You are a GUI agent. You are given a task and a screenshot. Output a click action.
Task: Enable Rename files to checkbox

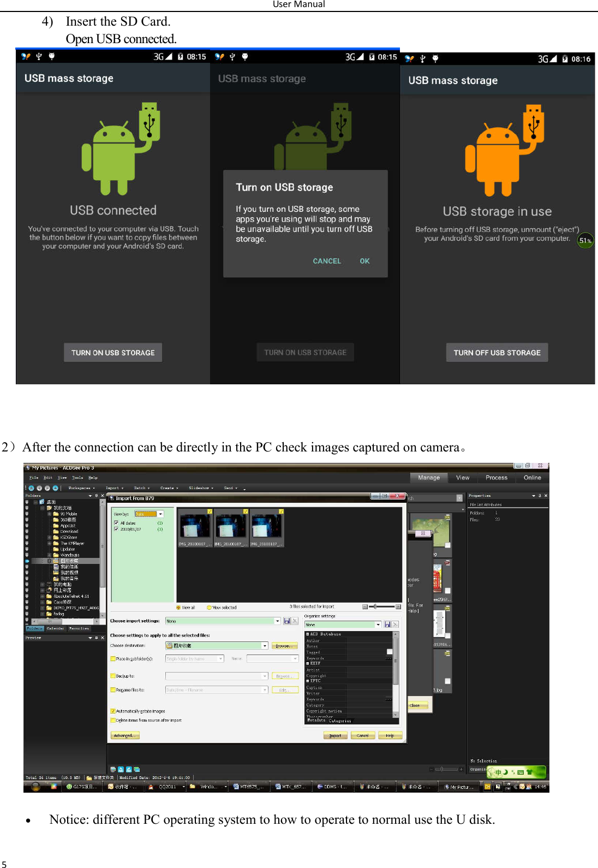click(113, 690)
